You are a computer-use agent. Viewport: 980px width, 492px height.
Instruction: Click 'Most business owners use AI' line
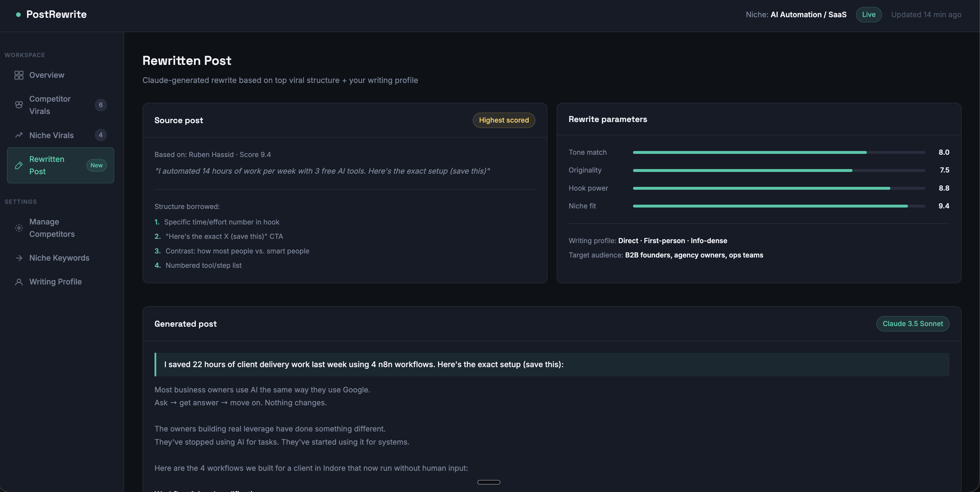262,390
